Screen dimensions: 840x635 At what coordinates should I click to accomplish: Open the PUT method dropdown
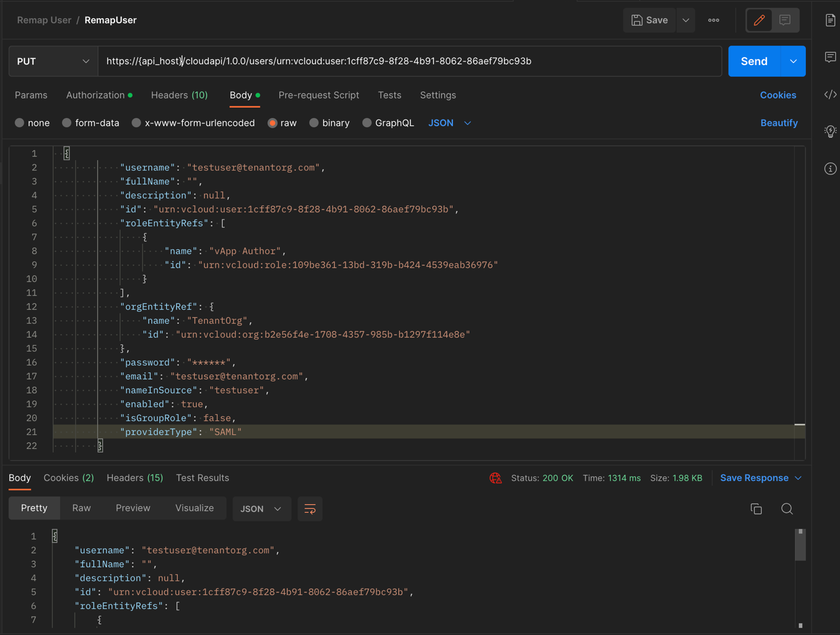54,61
